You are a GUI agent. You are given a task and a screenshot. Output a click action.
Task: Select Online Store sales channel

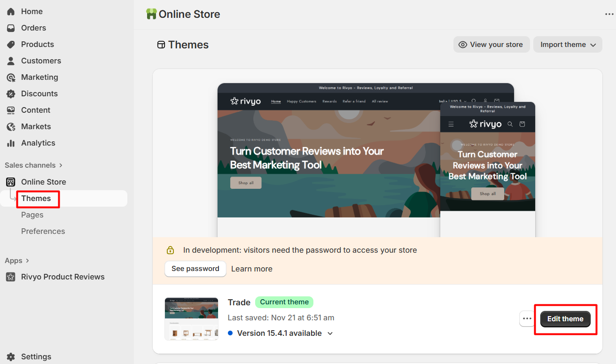[x=43, y=182]
